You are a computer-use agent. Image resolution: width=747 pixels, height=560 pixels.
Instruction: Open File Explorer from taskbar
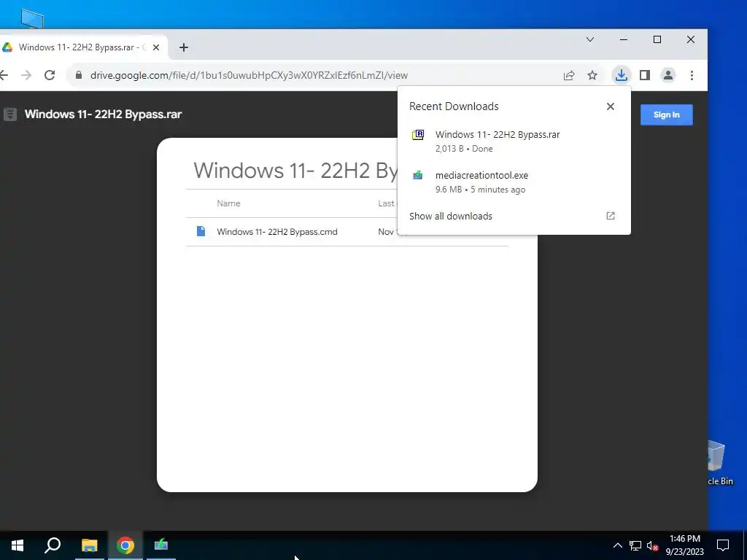pos(89,545)
